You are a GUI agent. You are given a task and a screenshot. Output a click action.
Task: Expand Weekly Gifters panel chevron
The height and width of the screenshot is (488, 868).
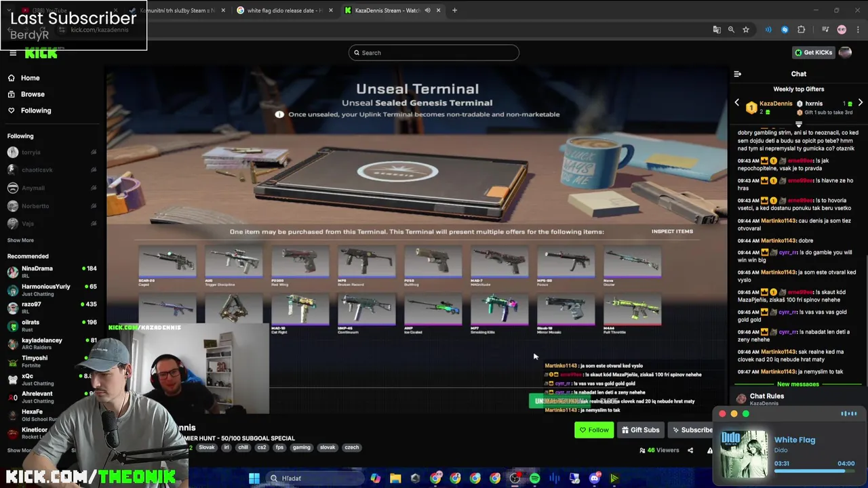point(798,124)
